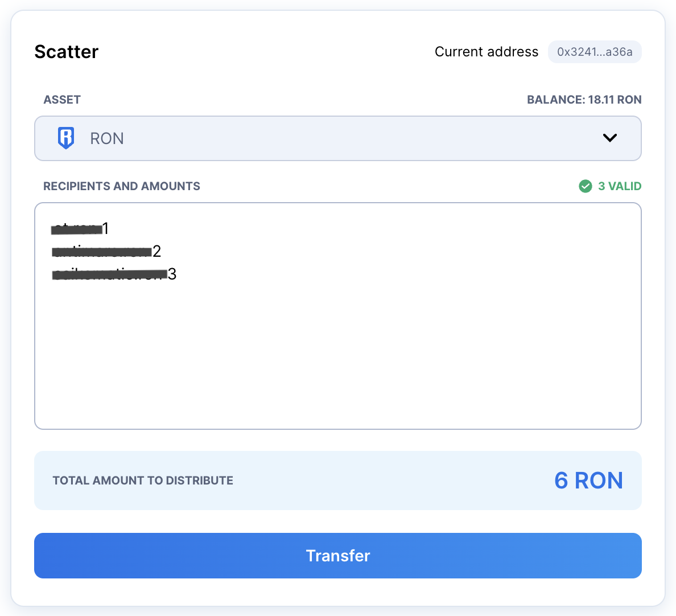Expand the asset dropdown chevron arrow

click(x=609, y=138)
